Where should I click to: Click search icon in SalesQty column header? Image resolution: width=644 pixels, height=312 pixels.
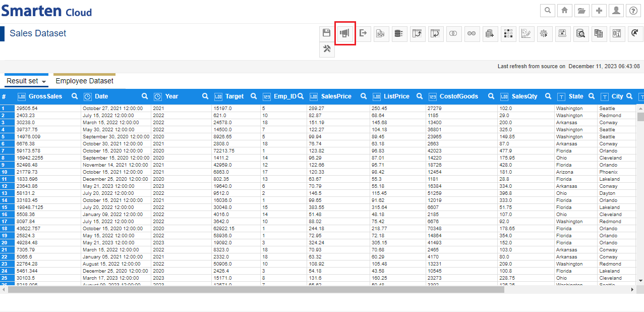548,96
